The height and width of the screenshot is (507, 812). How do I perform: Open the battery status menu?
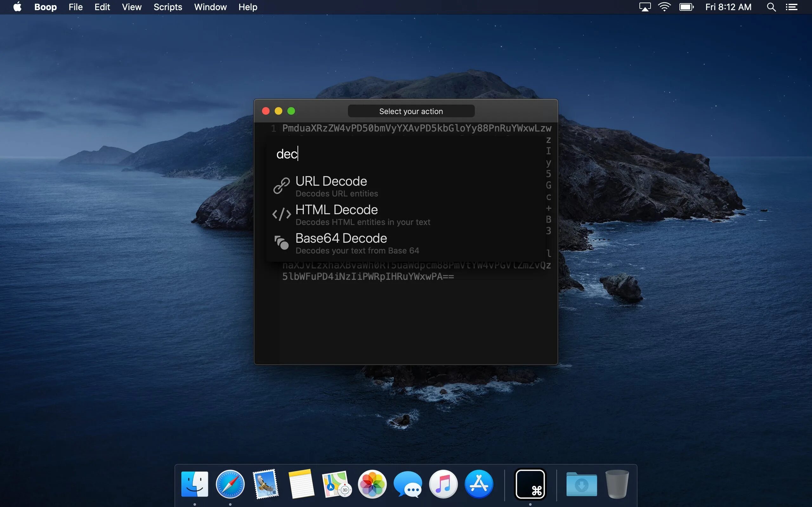(x=686, y=7)
